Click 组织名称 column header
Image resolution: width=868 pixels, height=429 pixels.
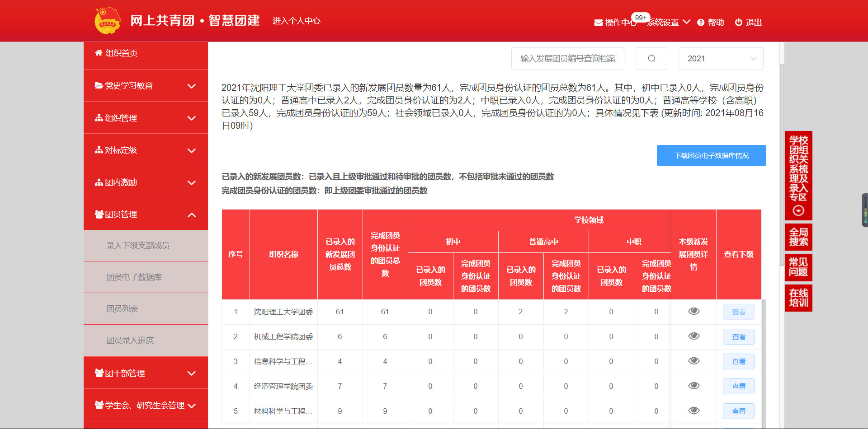pos(283,254)
